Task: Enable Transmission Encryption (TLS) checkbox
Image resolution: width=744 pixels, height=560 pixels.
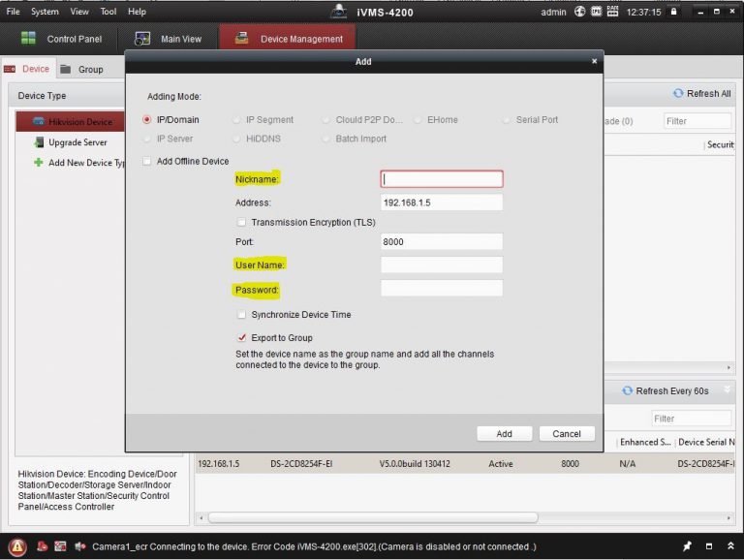Action: (241, 222)
